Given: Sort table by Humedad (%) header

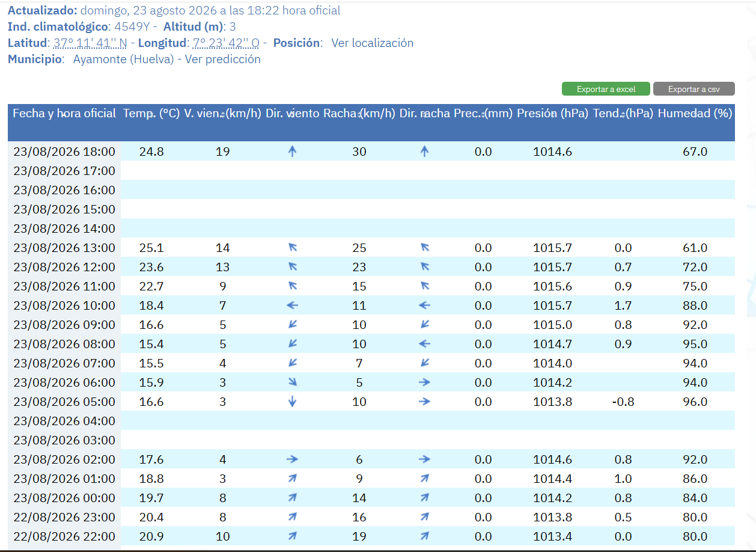Looking at the screenshot, I should point(695,113).
